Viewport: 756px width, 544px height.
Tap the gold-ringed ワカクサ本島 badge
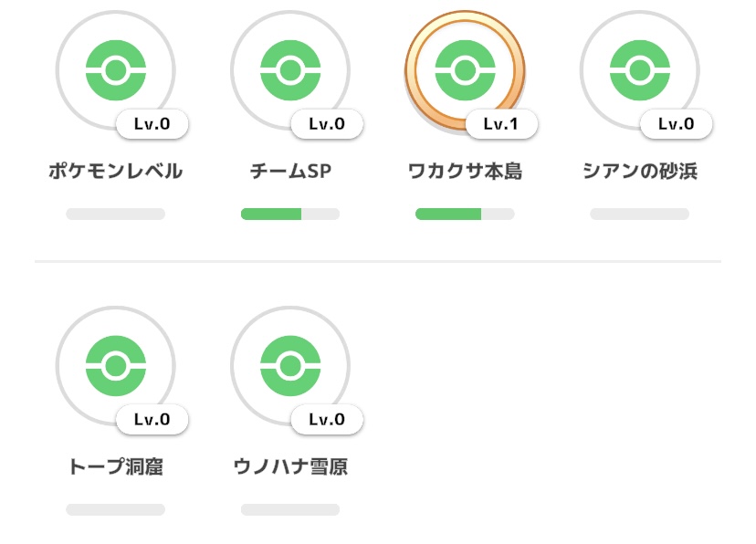(465, 70)
